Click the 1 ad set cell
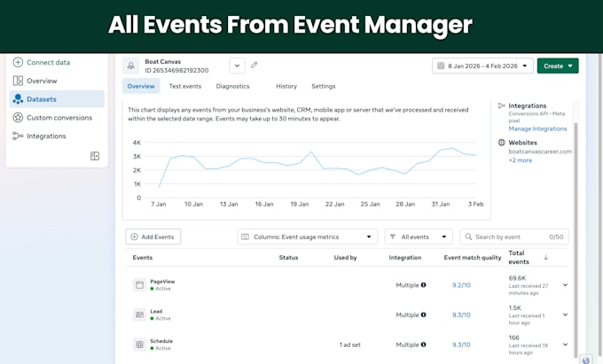Viewport: 603px width, 364px height. coord(350,345)
